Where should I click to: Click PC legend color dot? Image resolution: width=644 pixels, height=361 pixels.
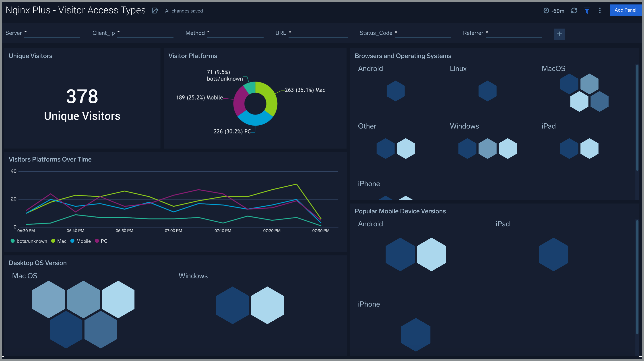(97, 241)
